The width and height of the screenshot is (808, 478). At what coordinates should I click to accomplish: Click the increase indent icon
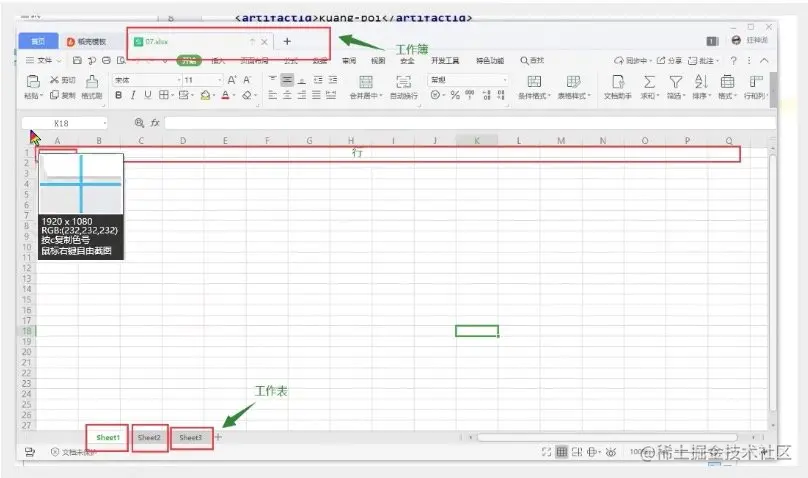tap(333, 80)
